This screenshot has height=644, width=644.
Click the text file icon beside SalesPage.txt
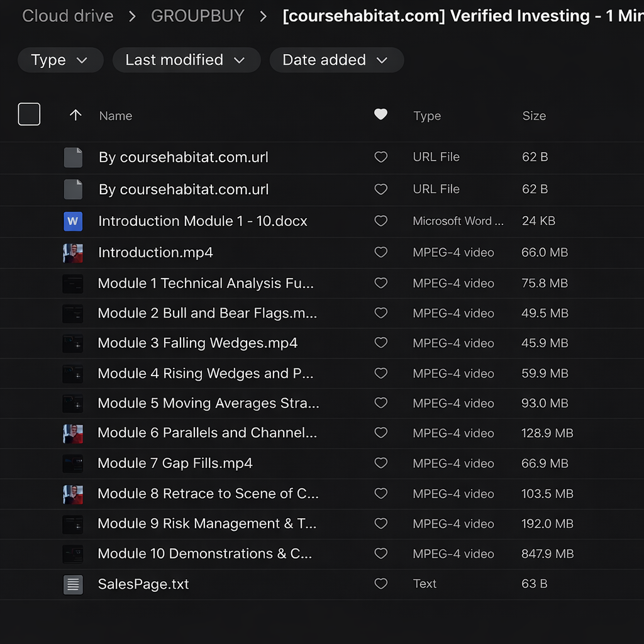[x=73, y=584]
